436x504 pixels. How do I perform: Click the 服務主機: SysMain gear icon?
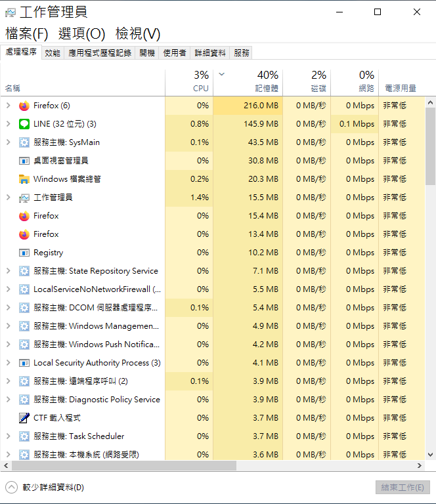pos(24,142)
